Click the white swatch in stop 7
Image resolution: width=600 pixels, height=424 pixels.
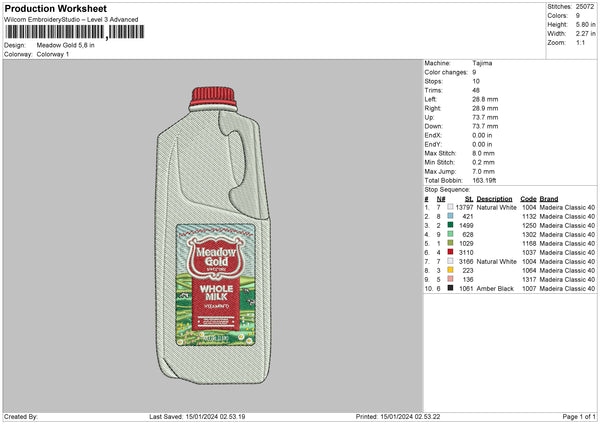point(450,261)
